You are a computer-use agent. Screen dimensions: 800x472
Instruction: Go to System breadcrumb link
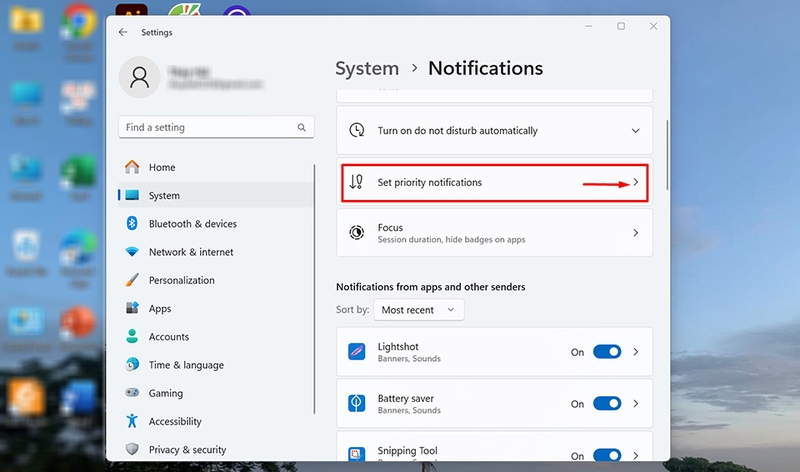(367, 68)
